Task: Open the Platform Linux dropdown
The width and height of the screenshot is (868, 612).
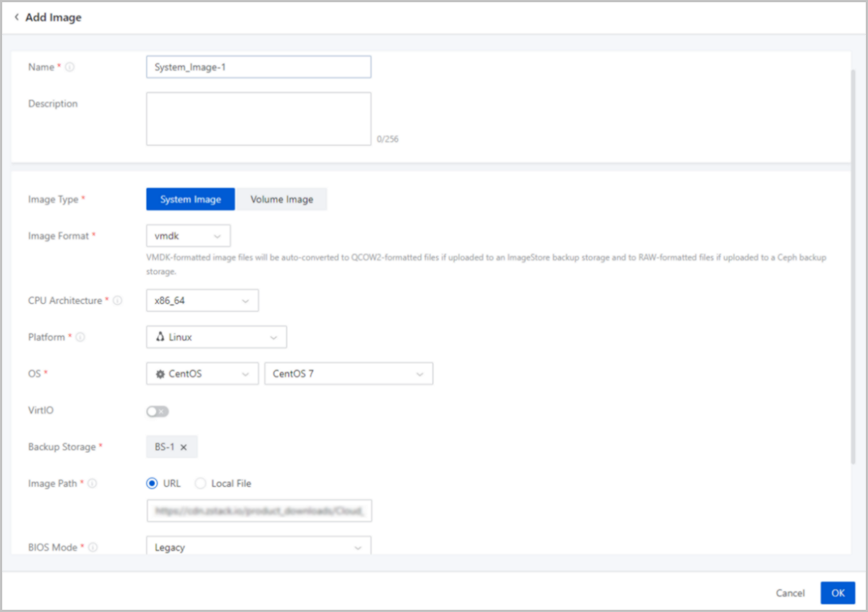Action: [x=216, y=337]
